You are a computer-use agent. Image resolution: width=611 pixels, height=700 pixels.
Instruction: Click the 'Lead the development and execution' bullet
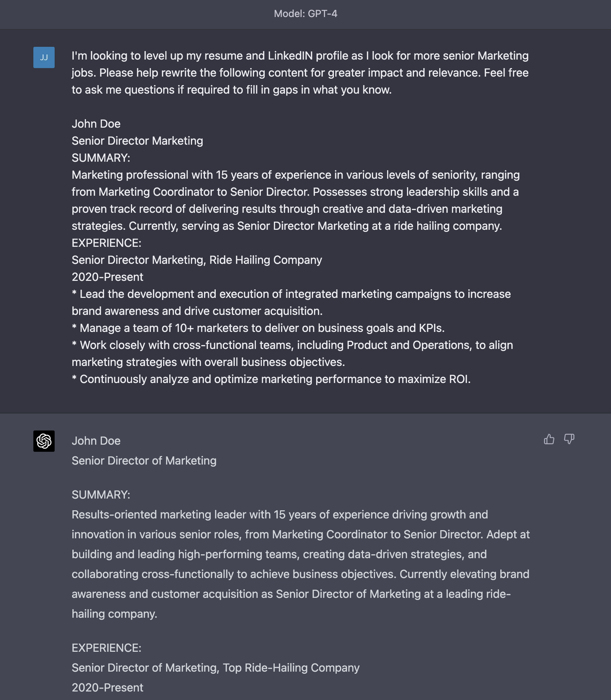[291, 302]
